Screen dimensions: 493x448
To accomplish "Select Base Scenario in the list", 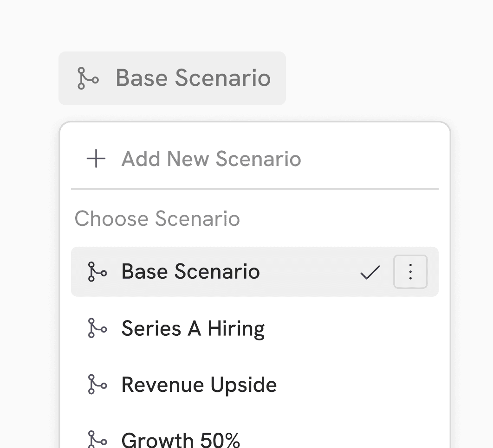I will tap(255, 272).
